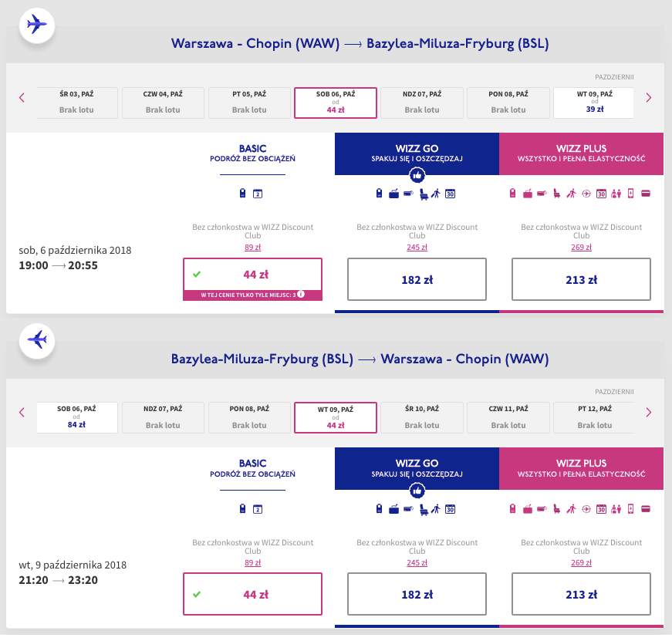Click thumbs-up badge on outbound WIZZ GO

pos(417,175)
